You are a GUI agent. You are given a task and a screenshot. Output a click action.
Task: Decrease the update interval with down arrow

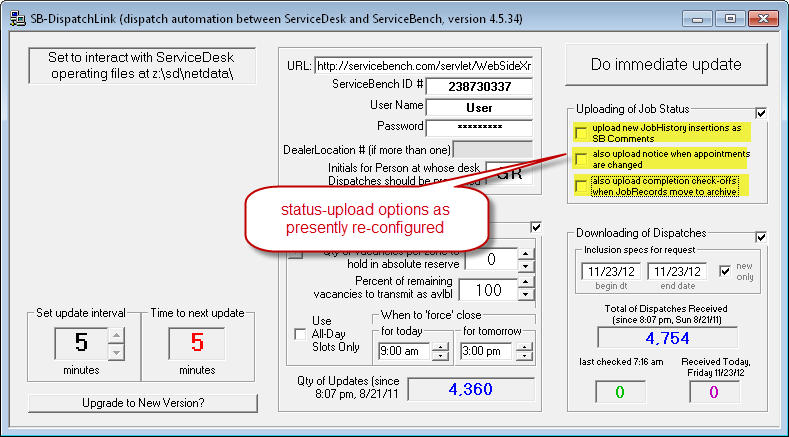pyautogui.click(x=116, y=352)
